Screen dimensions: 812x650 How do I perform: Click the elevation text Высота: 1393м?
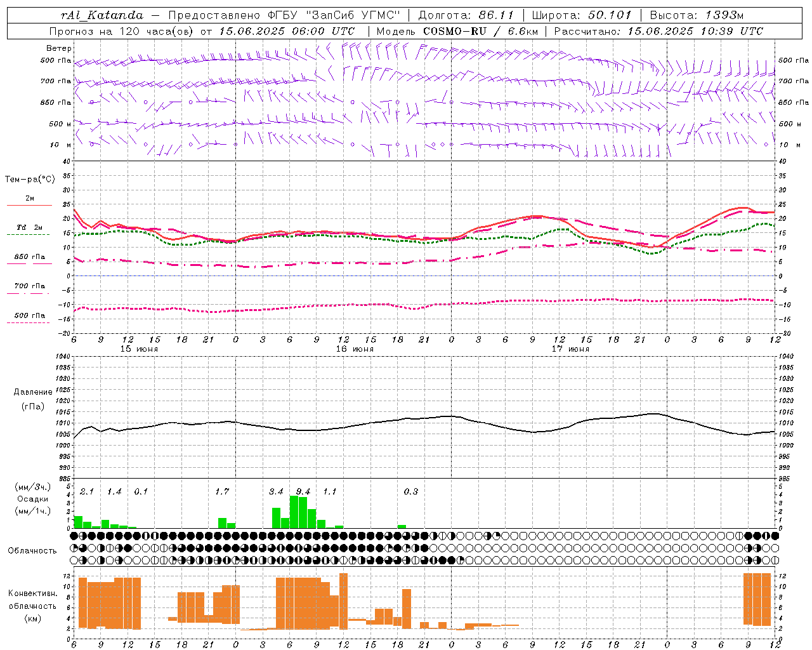[x=697, y=15]
